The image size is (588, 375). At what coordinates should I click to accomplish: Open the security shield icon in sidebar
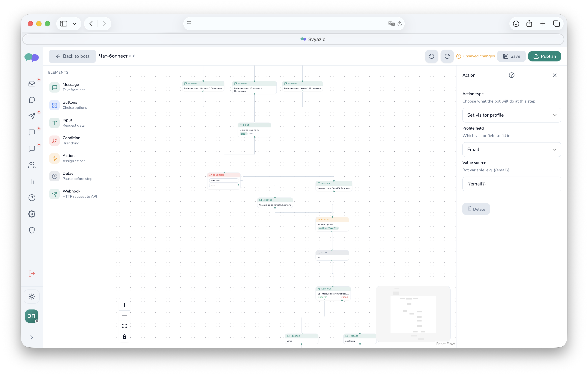tap(32, 230)
